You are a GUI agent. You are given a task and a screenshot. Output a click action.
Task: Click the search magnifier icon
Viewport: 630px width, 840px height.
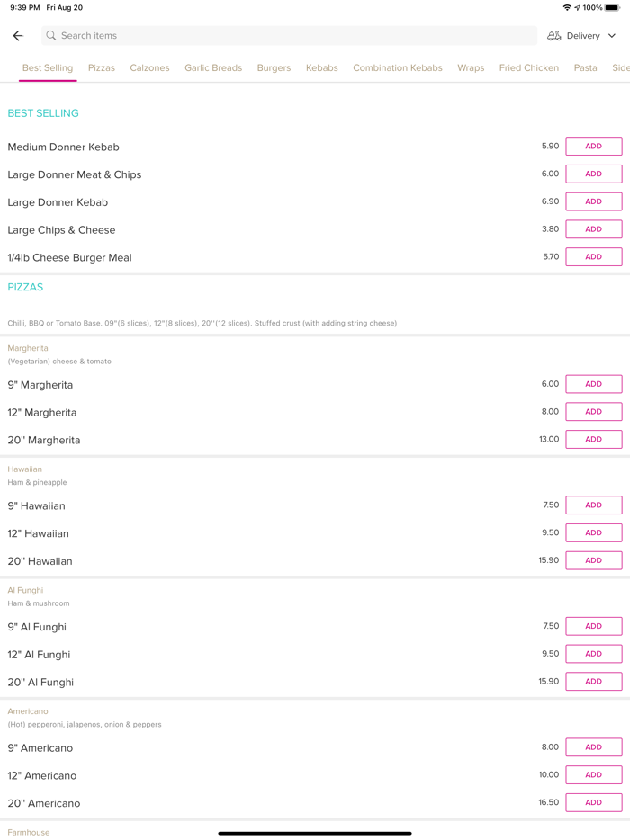tap(51, 36)
